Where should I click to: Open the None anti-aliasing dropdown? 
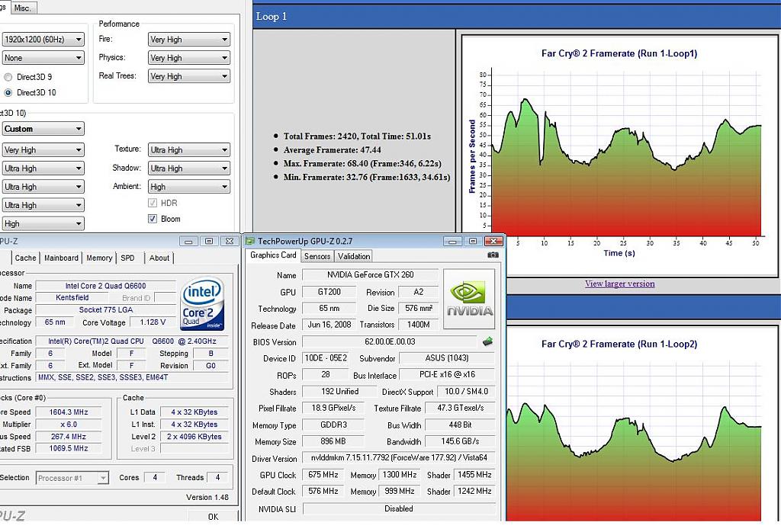(43, 58)
